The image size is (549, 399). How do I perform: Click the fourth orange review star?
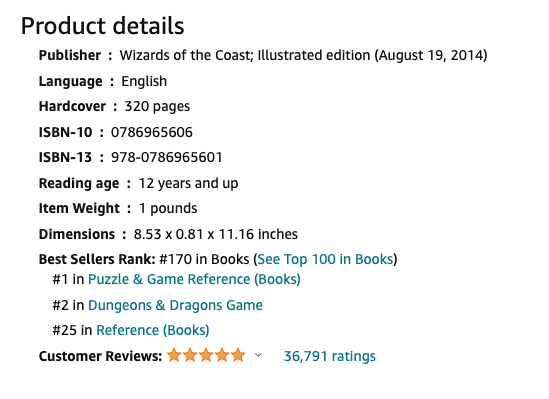[x=222, y=355]
